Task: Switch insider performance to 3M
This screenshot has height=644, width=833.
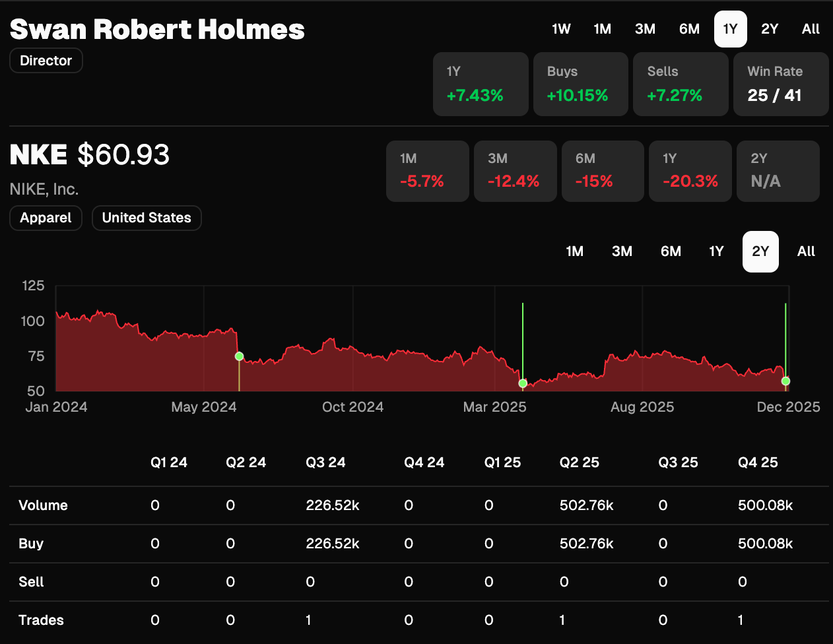Action: click(645, 29)
